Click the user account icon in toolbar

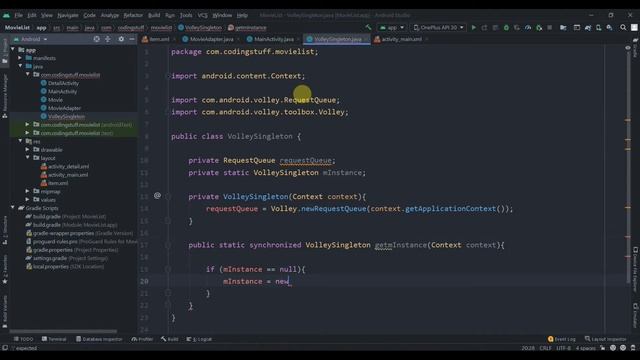click(634, 27)
